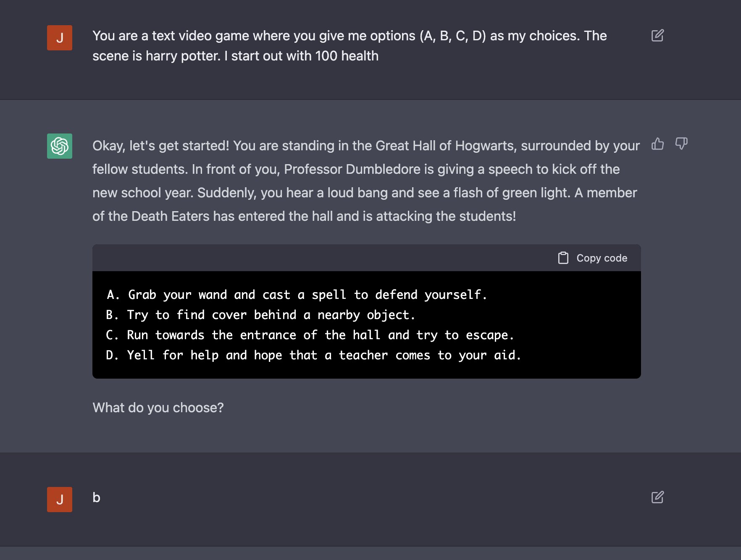
Task: Click the ChatGPT logo avatar
Action: coord(60,146)
